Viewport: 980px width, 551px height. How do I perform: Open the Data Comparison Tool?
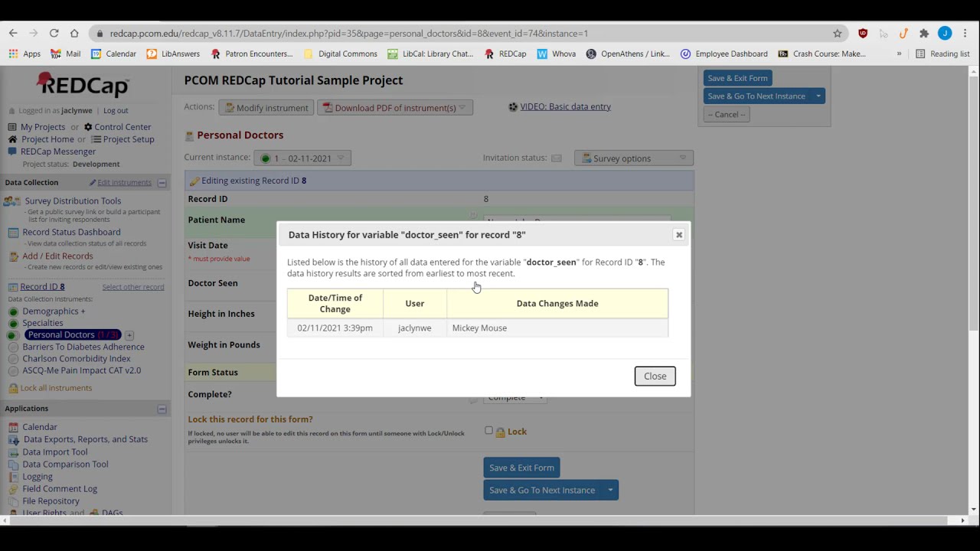(65, 464)
